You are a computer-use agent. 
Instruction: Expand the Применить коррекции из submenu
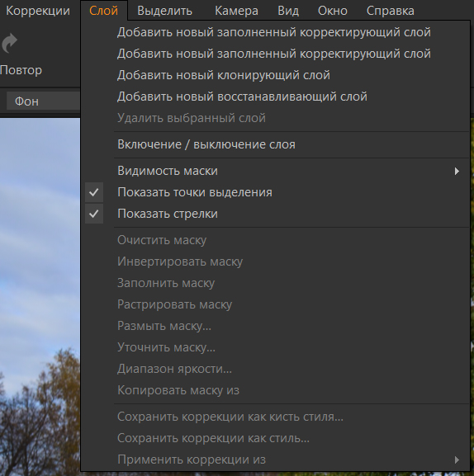pos(276,460)
